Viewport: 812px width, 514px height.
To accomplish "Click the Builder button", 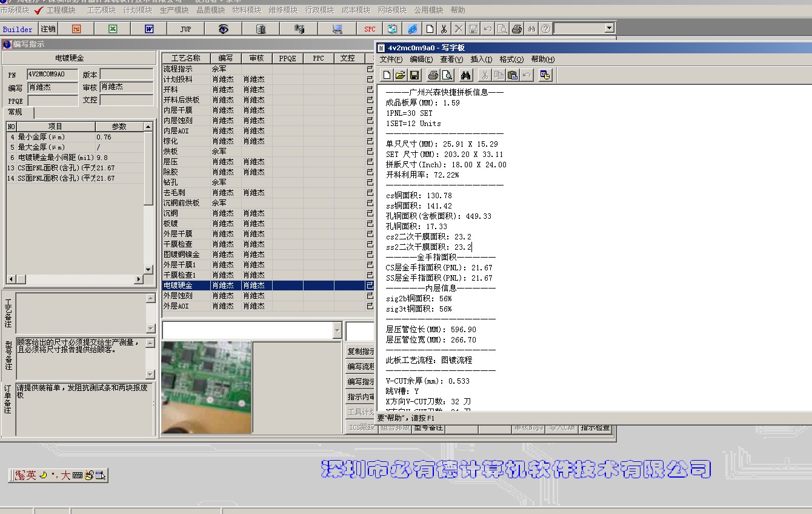I will pyautogui.click(x=18, y=29).
